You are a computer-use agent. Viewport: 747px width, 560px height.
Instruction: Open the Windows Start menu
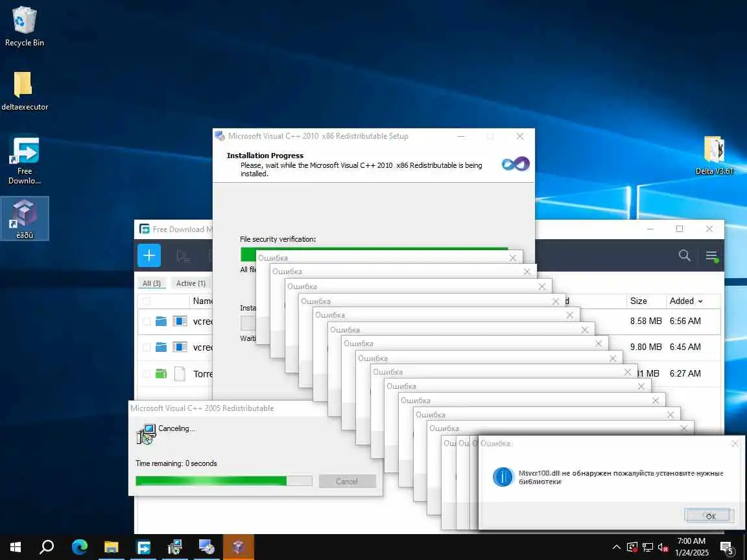pyautogui.click(x=16, y=546)
